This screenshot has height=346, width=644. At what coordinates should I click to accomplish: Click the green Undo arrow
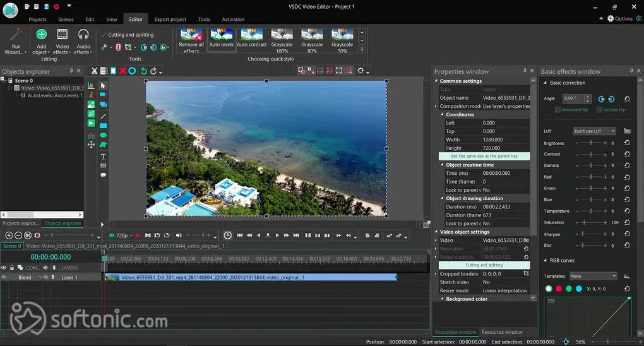pos(143,71)
